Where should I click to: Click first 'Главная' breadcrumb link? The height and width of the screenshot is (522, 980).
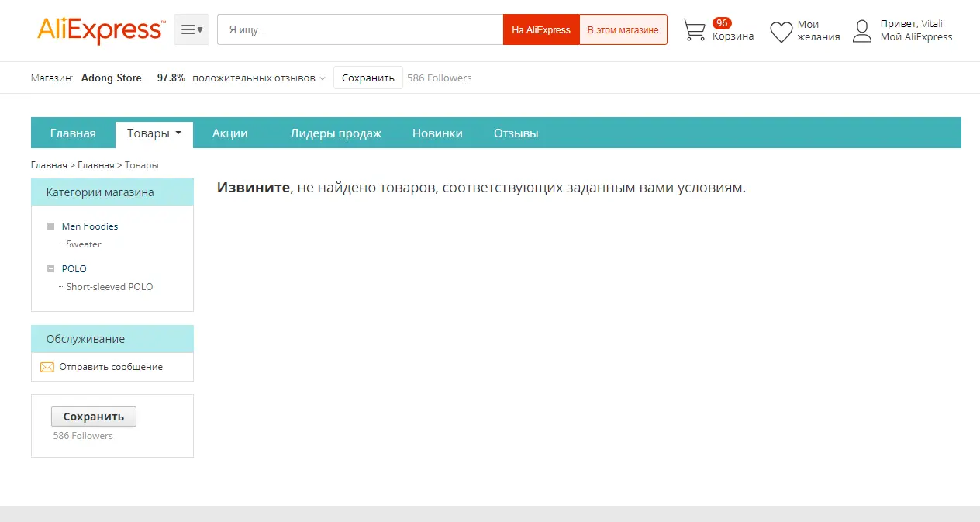click(x=49, y=164)
